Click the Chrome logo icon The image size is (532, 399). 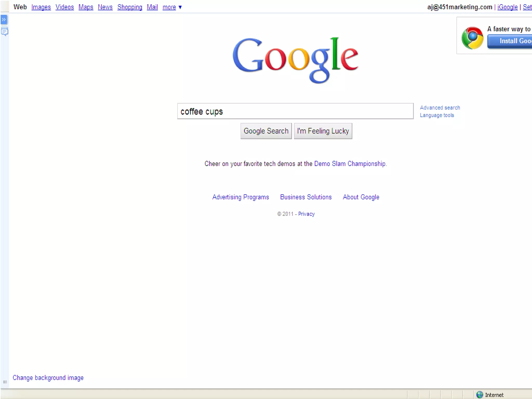(x=472, y=38)
